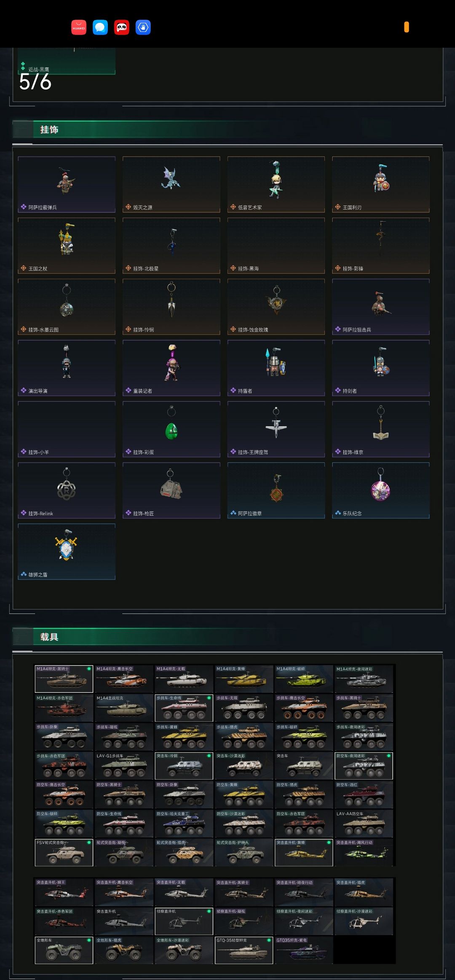Pick the 乐队纪念 badge charm
This screenshot has width=455, height=980.
coord(381,490)
